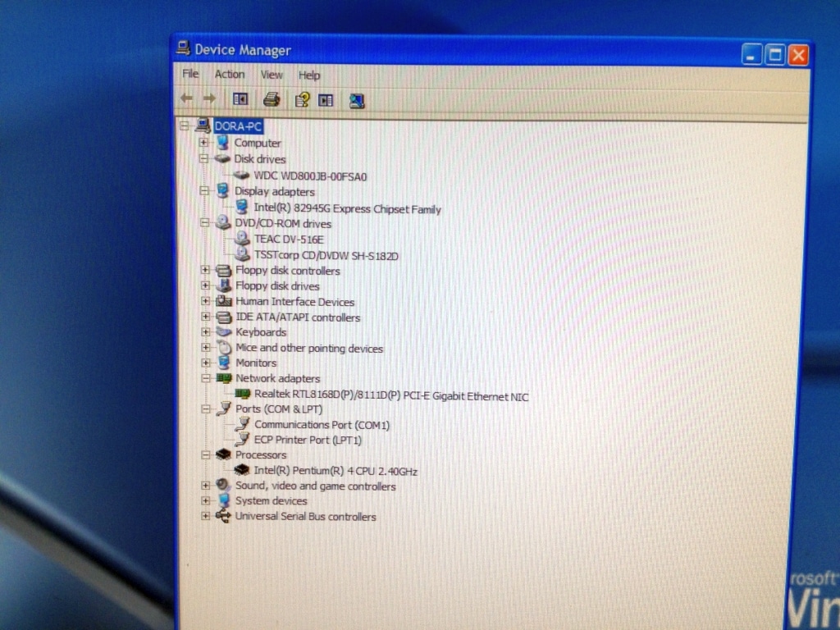This screenshot has height=630, width=840.
Task: Select the System devices label
Action: point(271,501)
